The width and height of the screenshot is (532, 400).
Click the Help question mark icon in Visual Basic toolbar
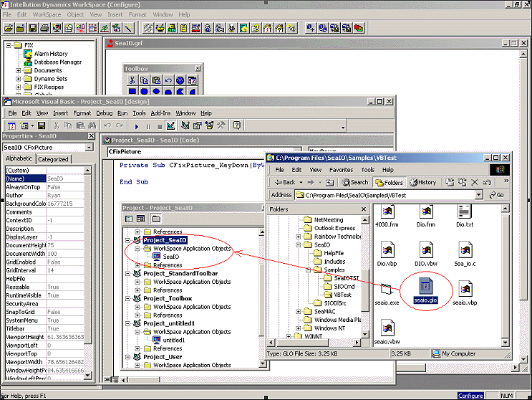pyautogui.click(x=237, y=125)
